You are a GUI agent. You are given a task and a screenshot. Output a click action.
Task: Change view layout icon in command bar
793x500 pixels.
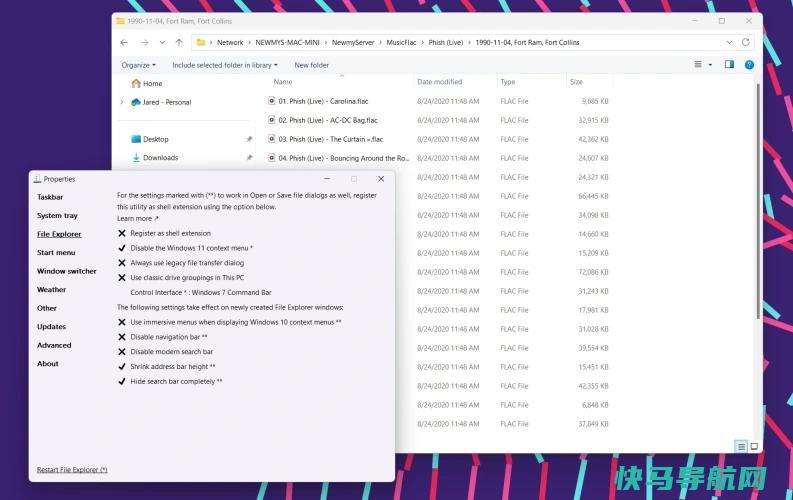point(698,65)
